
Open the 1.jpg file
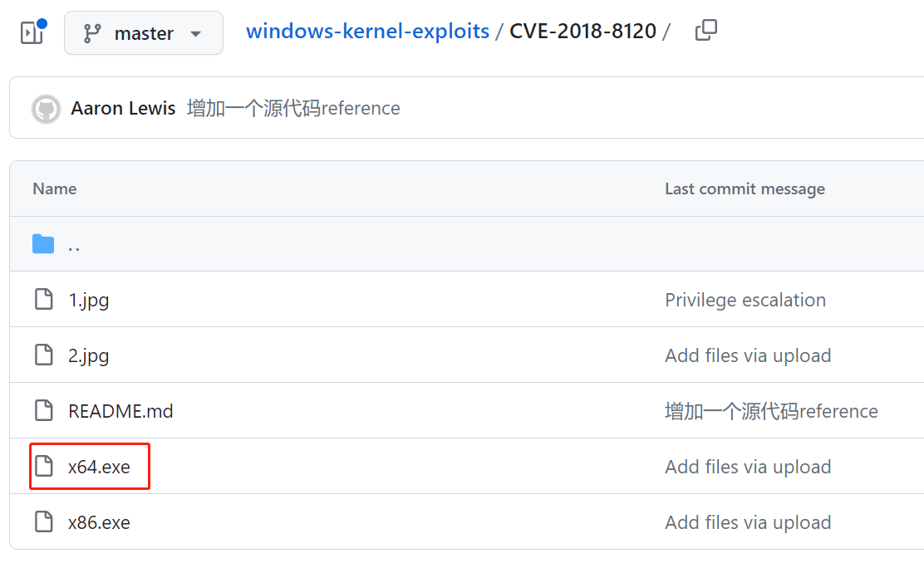point(89,300)
